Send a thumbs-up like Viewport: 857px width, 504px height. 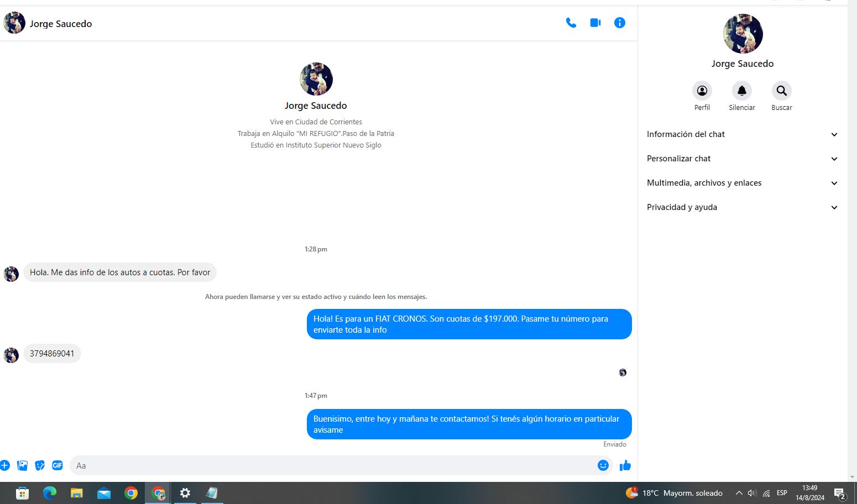[x=625, y=465]
